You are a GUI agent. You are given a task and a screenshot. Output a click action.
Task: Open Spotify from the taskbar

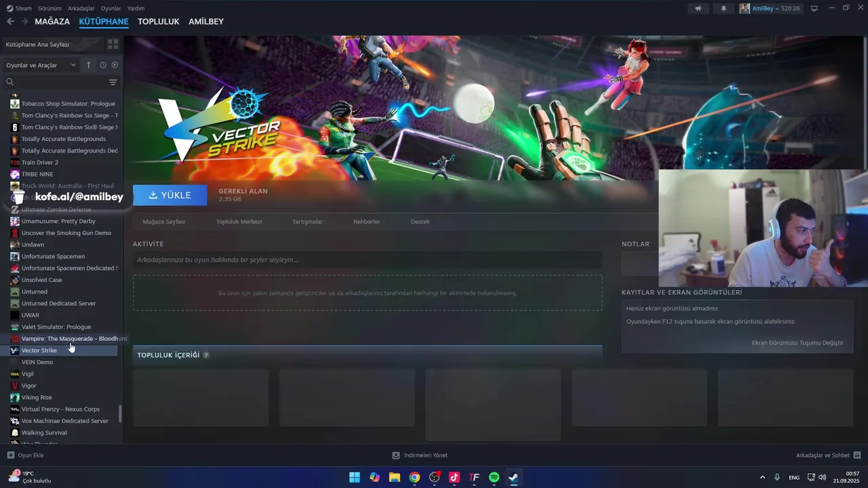click(x=494, y=477)
